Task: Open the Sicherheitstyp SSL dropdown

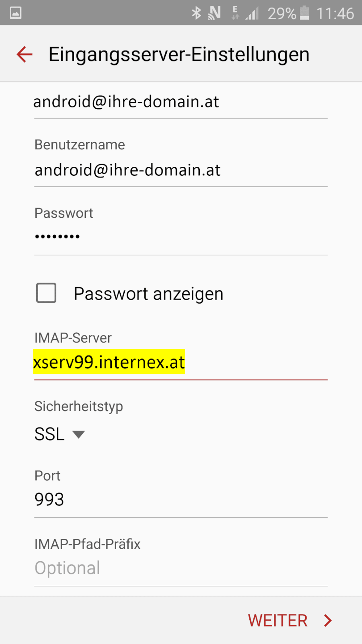Action: coord(59,434)
